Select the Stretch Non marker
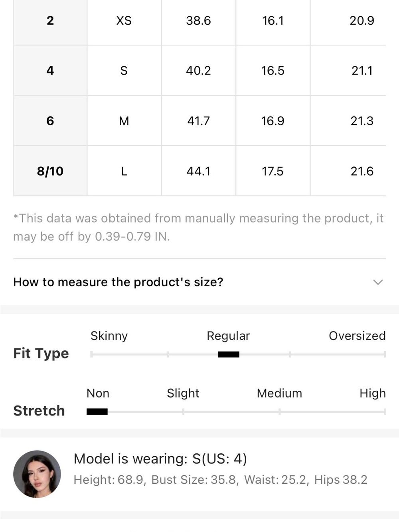 (97, 412)
